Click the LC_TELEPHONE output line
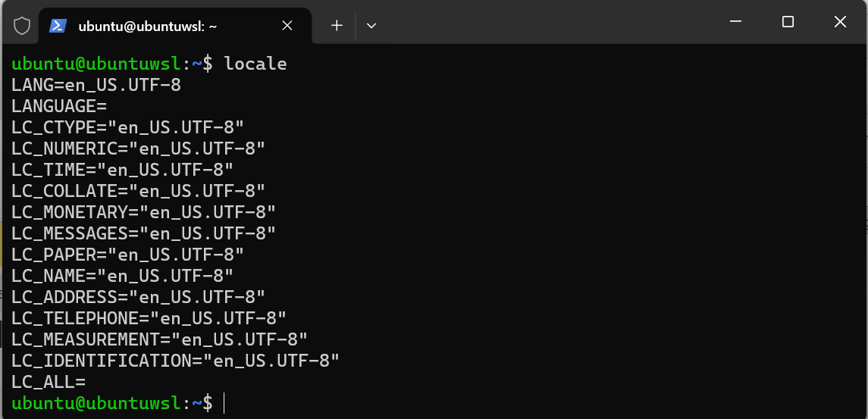 pyautogui.click(x=149, y=317)
